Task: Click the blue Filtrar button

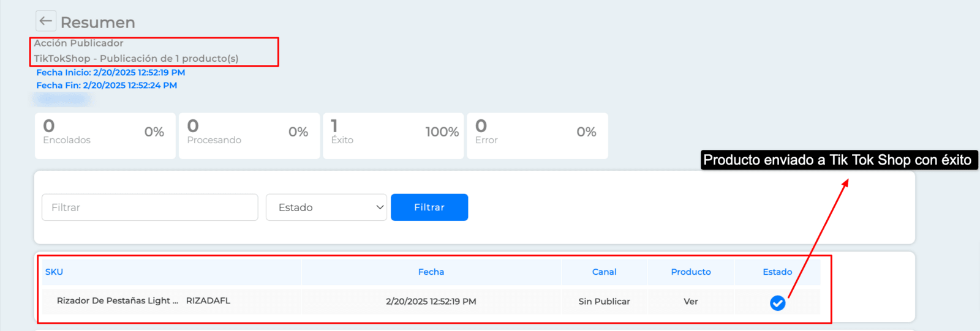Action: (429, 207)
